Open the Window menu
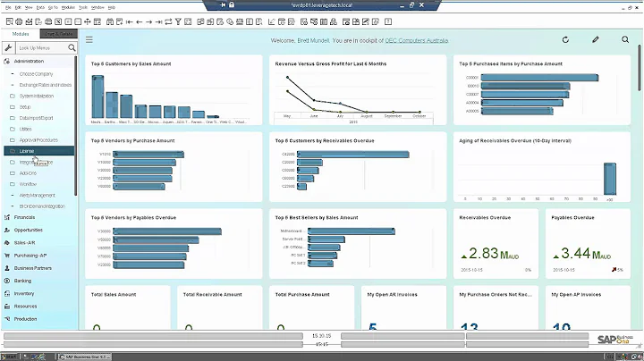This screenshot has height=361, width=644. (97, 7)
